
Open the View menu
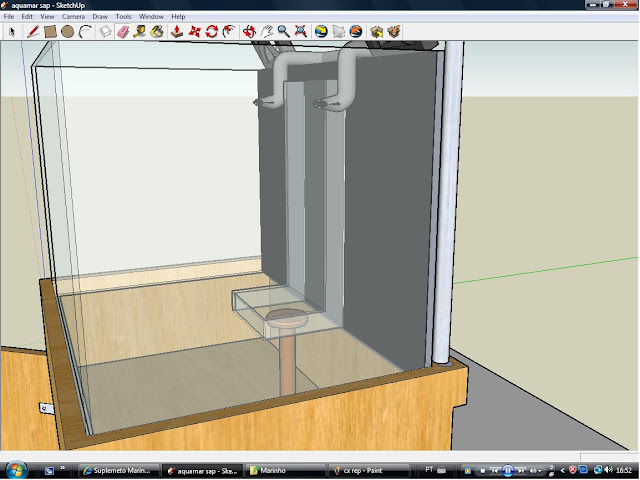click(47, 17)
